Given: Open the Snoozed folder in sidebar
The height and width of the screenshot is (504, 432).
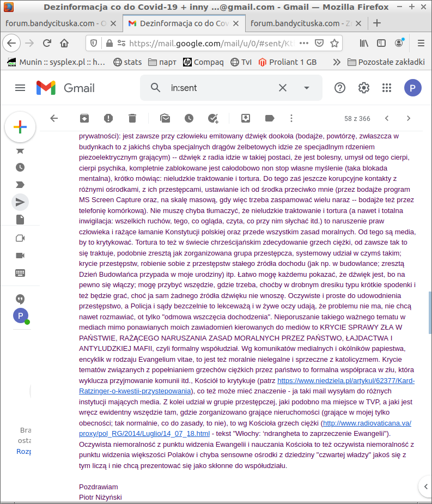Looking at the screenshot, I should [20, 167].
